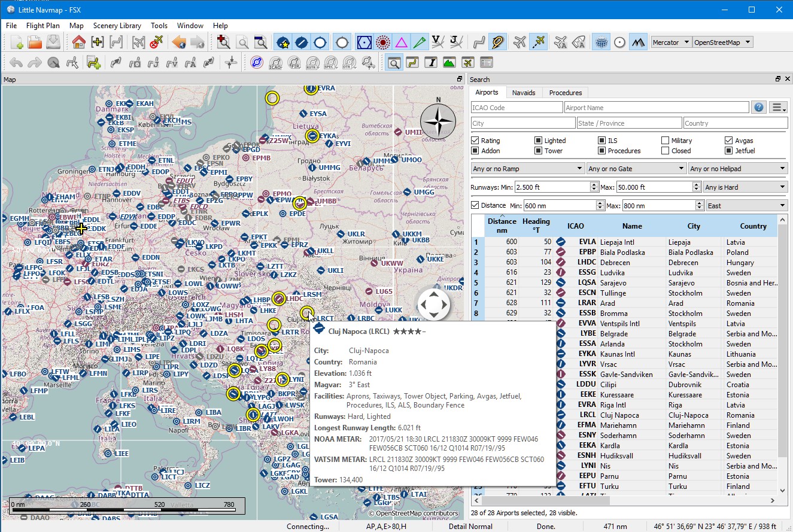The width and height of the screenshot is (793, 532).
Task: Click the ICAO Code input field
Action: point(517,108)
